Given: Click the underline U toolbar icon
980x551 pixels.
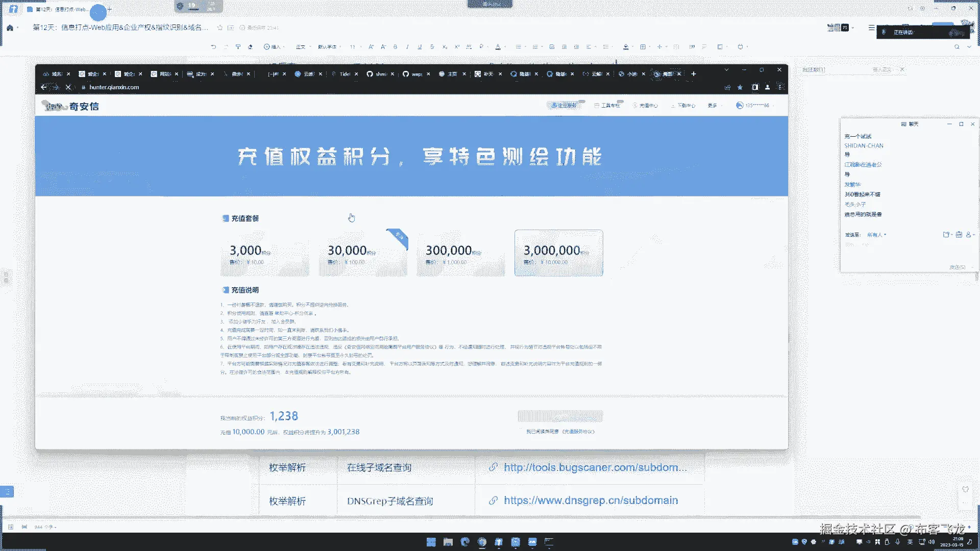Looking at the screenshot, I should coord(420,47).
